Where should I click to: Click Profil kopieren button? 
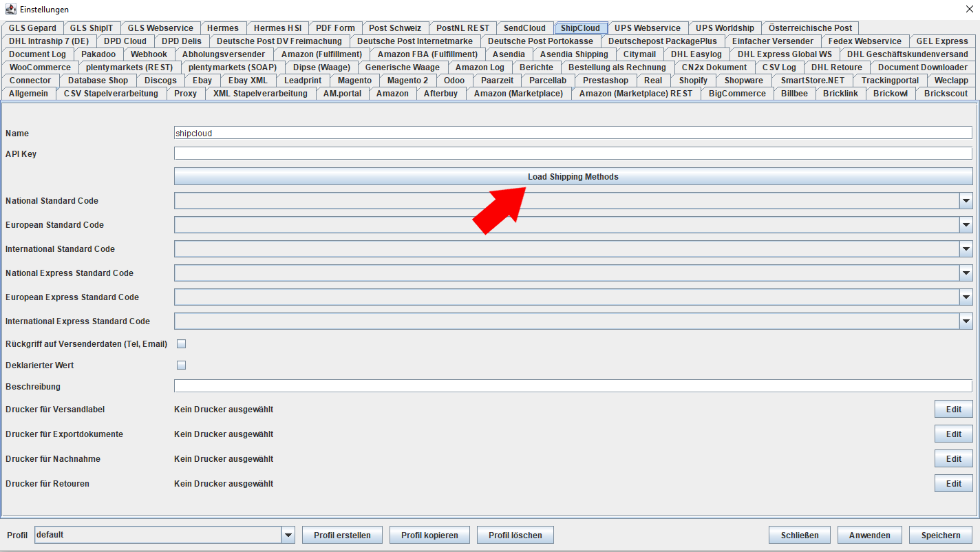(x=429, y=535)
